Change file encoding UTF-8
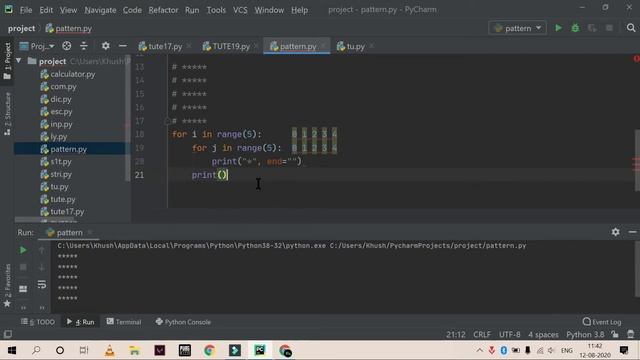The height and width of the screenshot is (360, 640). tap(509, 334)
